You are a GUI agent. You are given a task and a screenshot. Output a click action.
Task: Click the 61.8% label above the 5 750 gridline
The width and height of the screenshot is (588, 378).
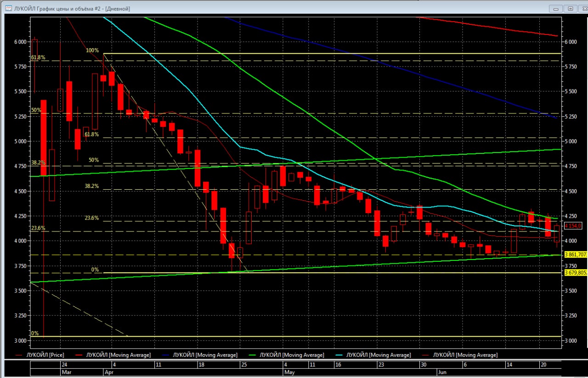[x=38, y=57]
